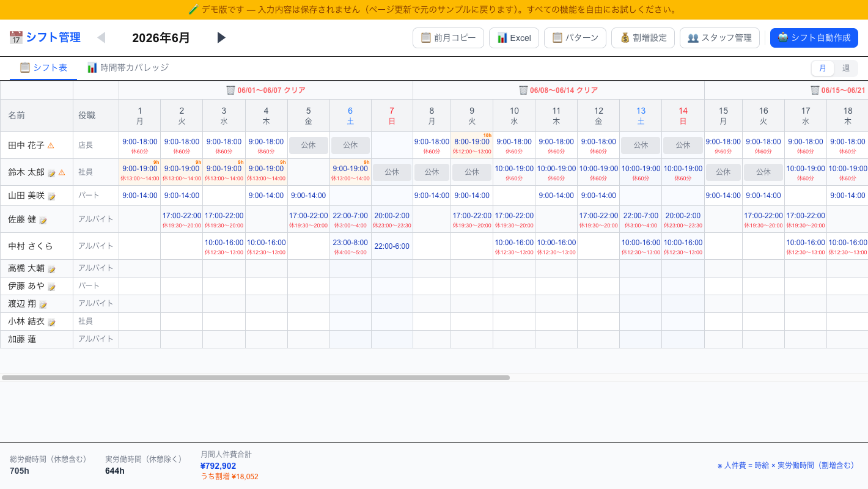Viewport: 868px width, 489px height.
Task: Click warning icon next to 田中 花子
Action: 51,145
